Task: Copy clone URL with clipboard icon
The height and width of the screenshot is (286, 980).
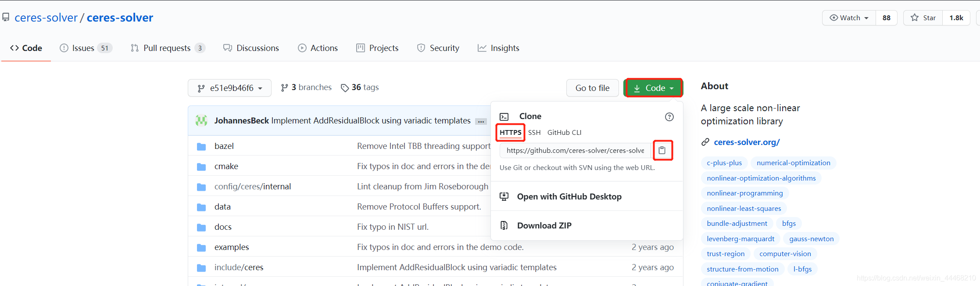Action: tap(662, 150)
